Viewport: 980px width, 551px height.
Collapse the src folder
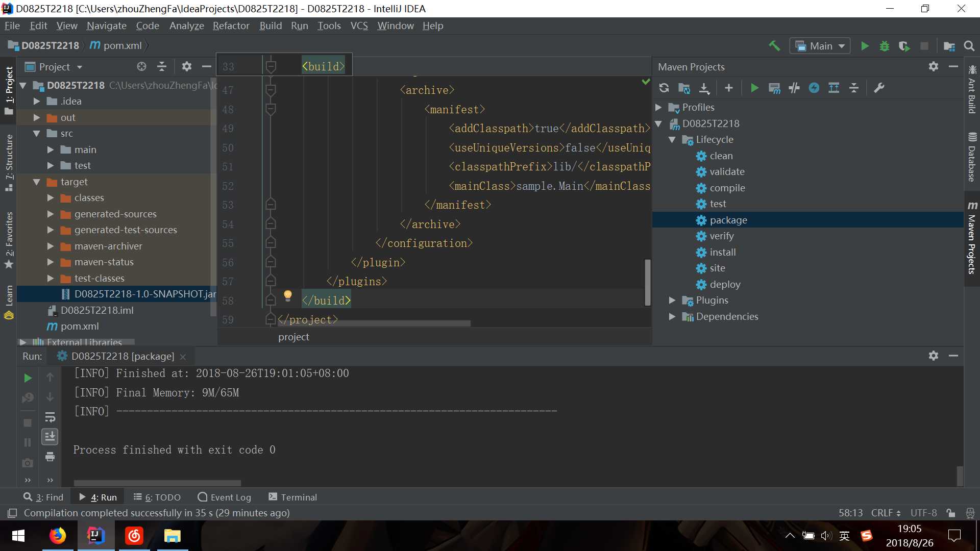[x=37, y=133]
